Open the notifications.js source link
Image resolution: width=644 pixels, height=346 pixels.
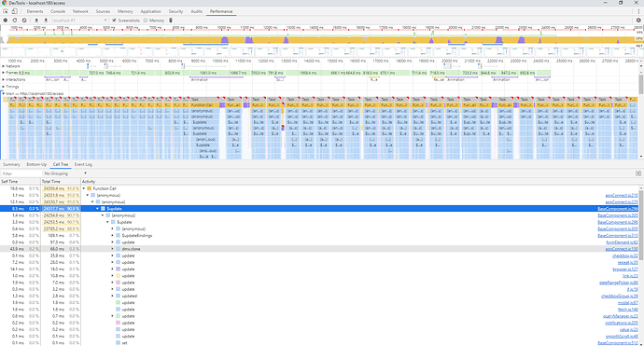point(622,323)
